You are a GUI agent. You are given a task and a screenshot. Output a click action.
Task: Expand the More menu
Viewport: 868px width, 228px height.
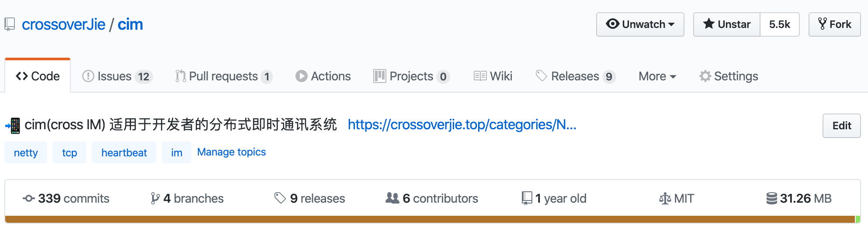click(x=657, y=76)
